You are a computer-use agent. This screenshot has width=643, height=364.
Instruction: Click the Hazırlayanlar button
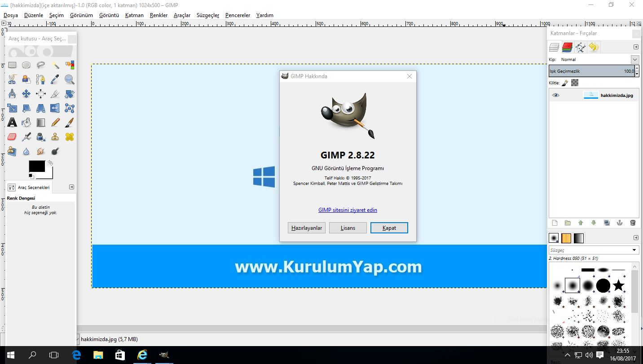[x=307, y=228]
